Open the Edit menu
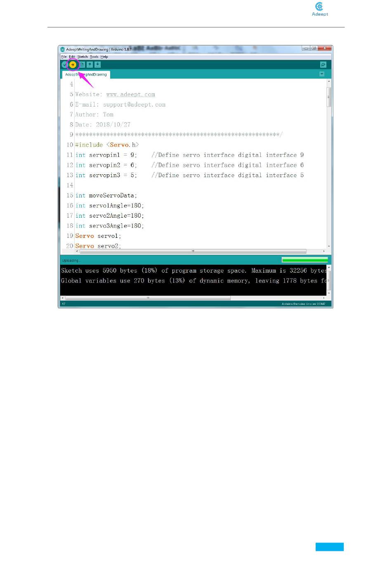This screenshot has height=569, width=392. (72, 57)
